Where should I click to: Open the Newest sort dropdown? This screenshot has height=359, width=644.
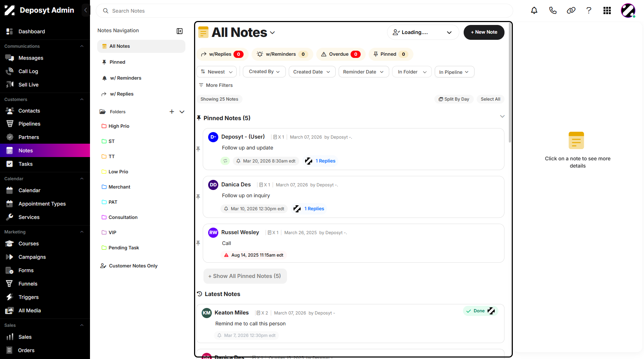(x=216, y=72)
